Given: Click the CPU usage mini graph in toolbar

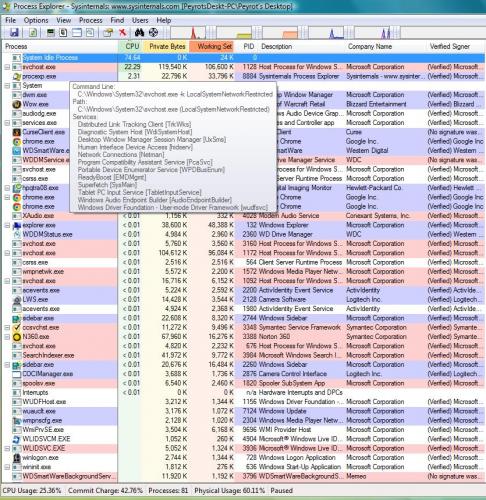Looking at the screenshot, I should (189, 33).
